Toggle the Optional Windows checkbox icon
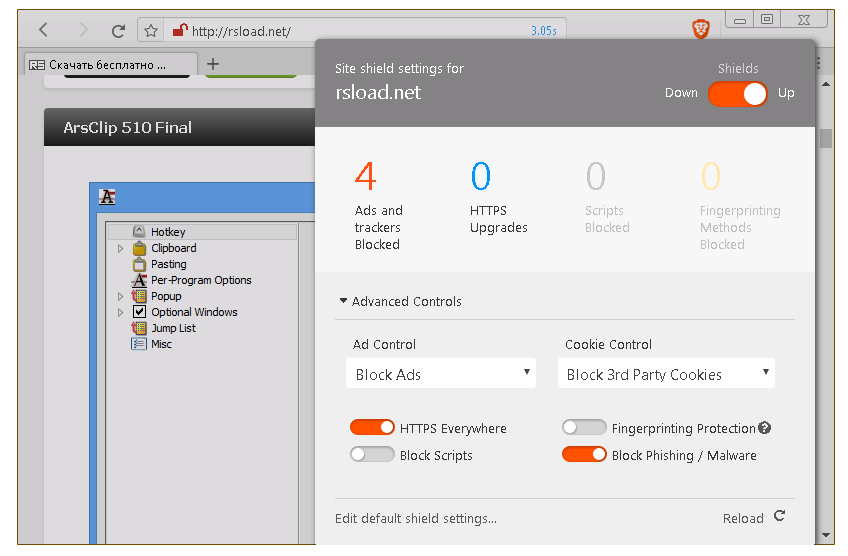Screen dimensions: 848x556 (140, 312)
